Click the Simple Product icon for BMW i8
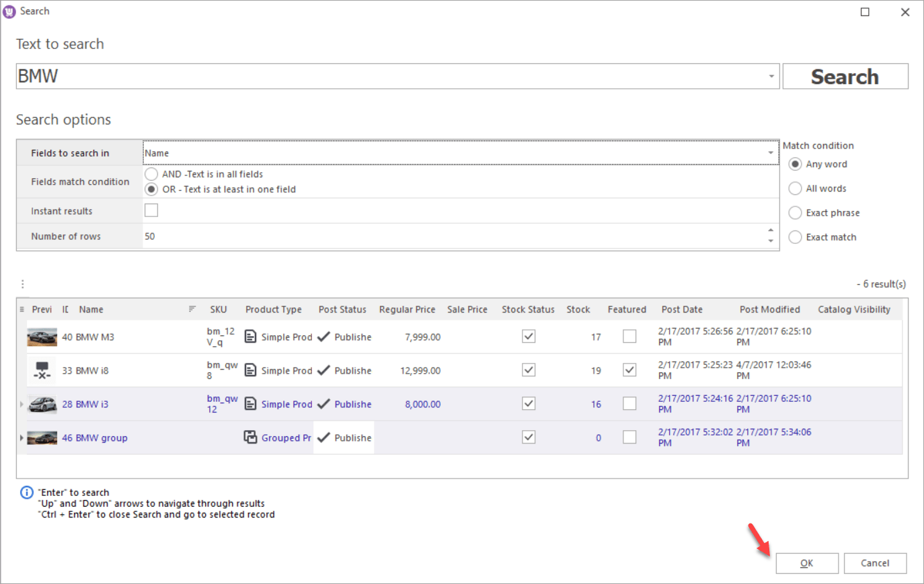This screenshot has width=924, height=584. click(x=250, y=370)
